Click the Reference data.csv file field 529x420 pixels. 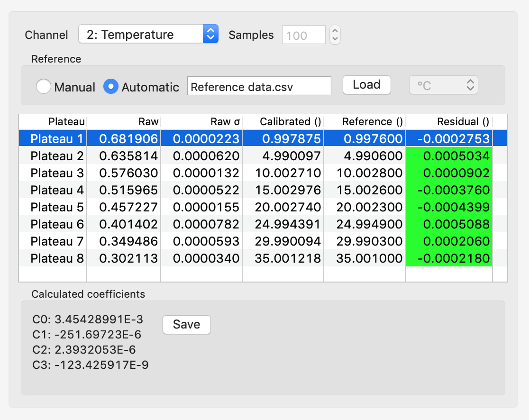pos(259,87)
